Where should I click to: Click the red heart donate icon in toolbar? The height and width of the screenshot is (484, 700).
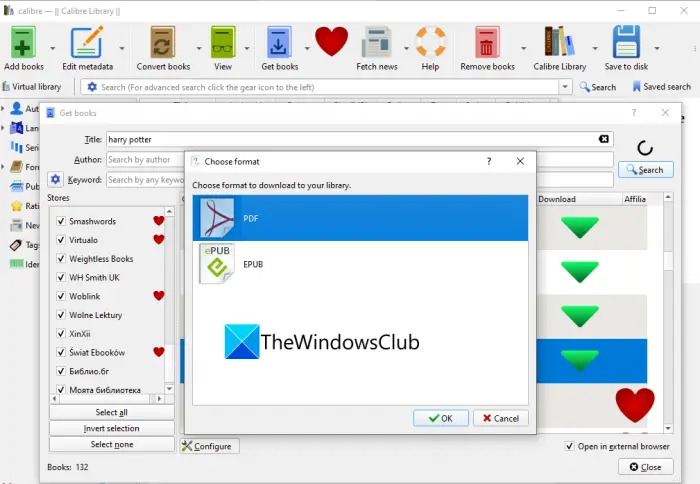(331, 41)
